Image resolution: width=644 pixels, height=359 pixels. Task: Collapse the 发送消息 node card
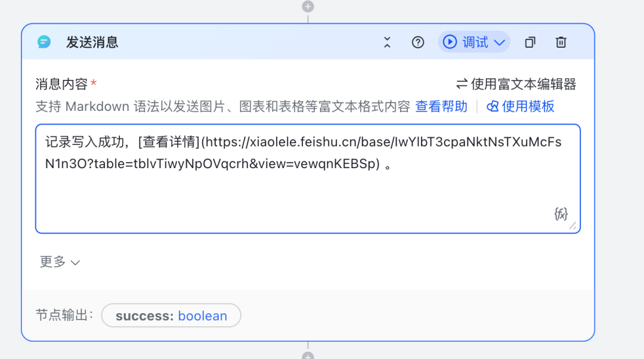pos(387,42)
